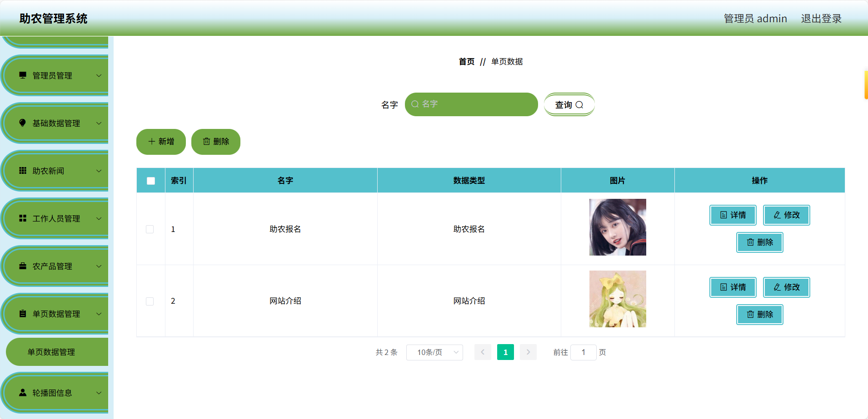Expand the 管理员管理 menu chevron
868x419 pixels.
(x=99, y=76)
